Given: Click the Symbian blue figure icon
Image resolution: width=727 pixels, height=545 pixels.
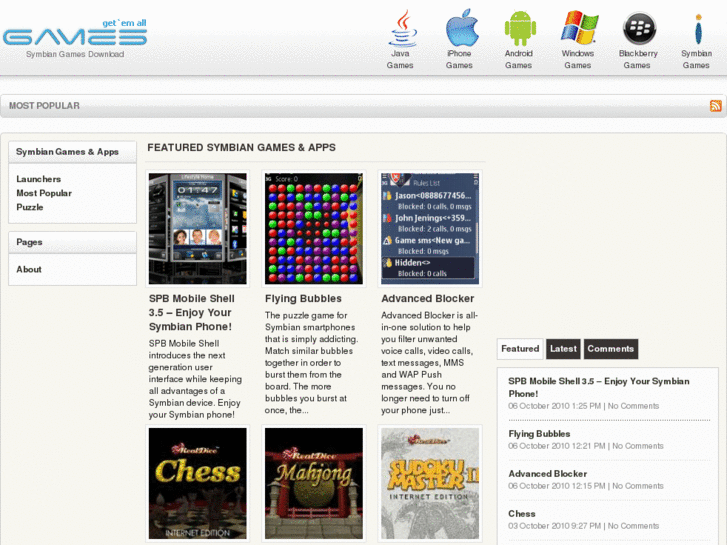Looking at the screenshot, I should tap(698, 29).
